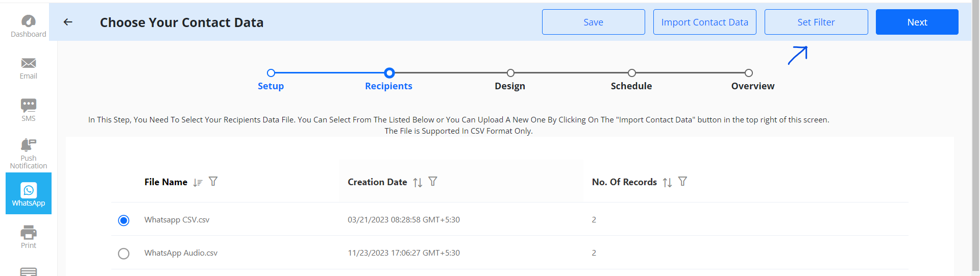Viewport: 980px width, 276px height.
Task: Select the Whatsapp CSV.csv radio button
Action: 124,220
